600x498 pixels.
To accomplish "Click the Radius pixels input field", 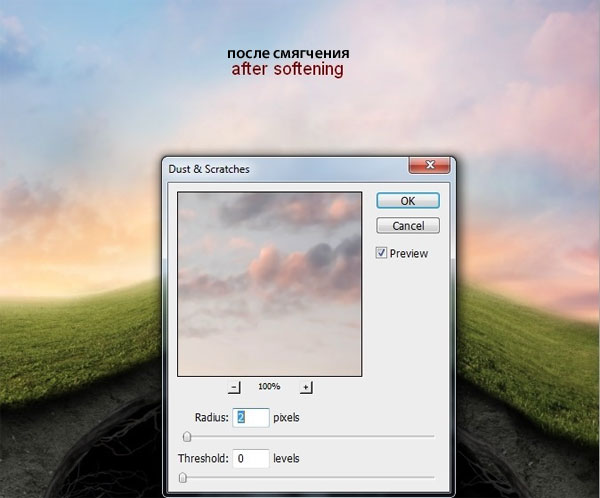I will tap(251, 417).
